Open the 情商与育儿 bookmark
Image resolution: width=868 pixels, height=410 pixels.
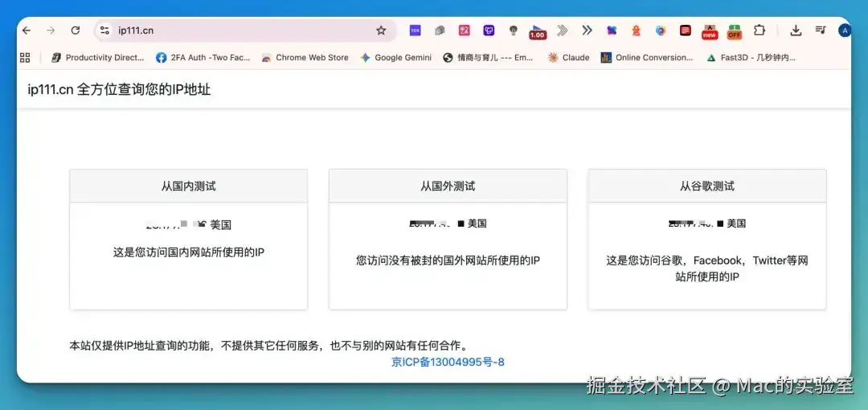489,57
